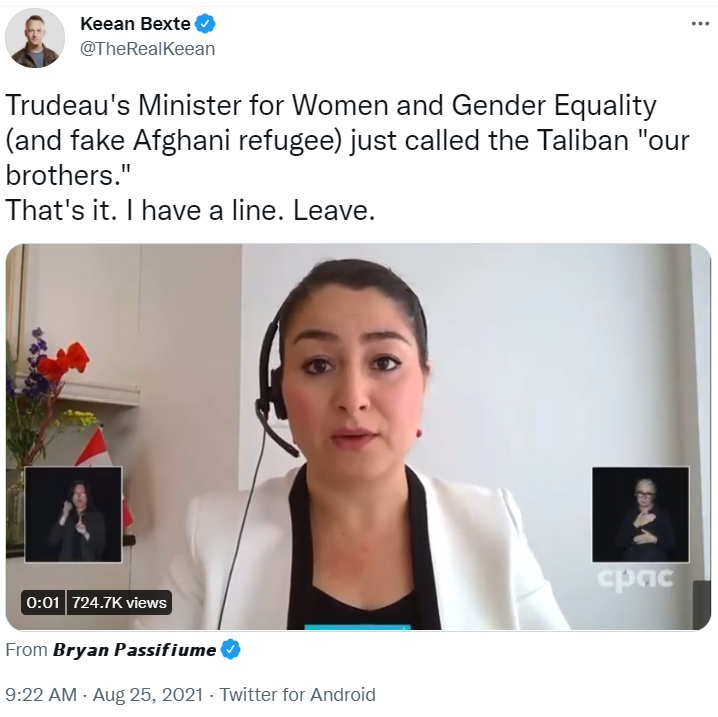Open the @TheRealKeean handle link
Viewport: 718px width, 717px height.
[x=147, y=49]
